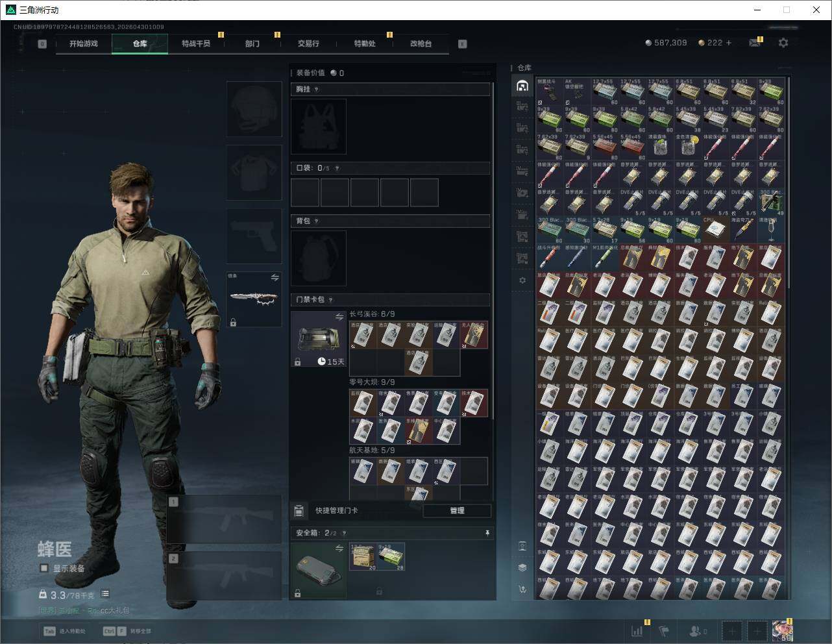This screenshot has width=832, height=644.
Task: Pin the 安全箱 section
Action: pyautogui.click(x=487, y=533)
